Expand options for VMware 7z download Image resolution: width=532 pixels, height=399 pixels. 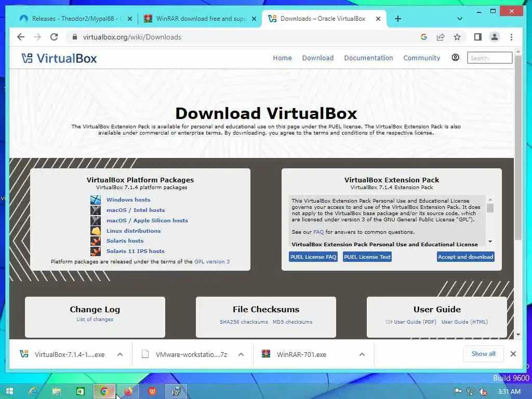(241, 354)
